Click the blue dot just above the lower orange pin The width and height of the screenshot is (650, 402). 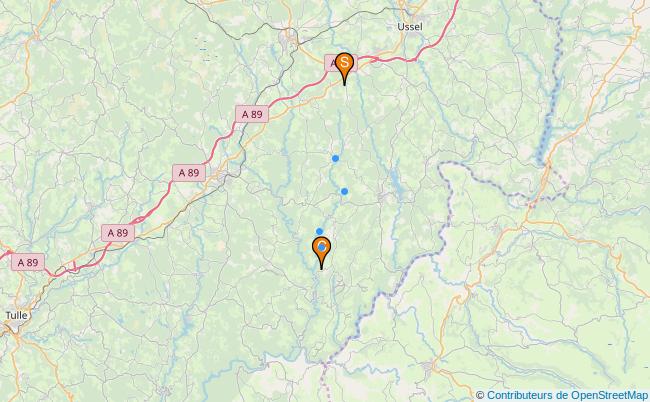point(319,231)
